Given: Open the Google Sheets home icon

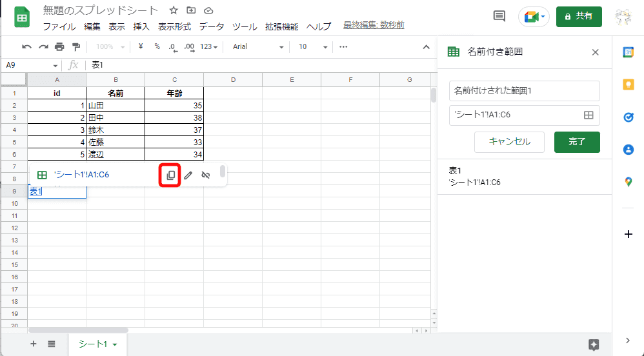Looking at the screenshot, I should point(22,17).
